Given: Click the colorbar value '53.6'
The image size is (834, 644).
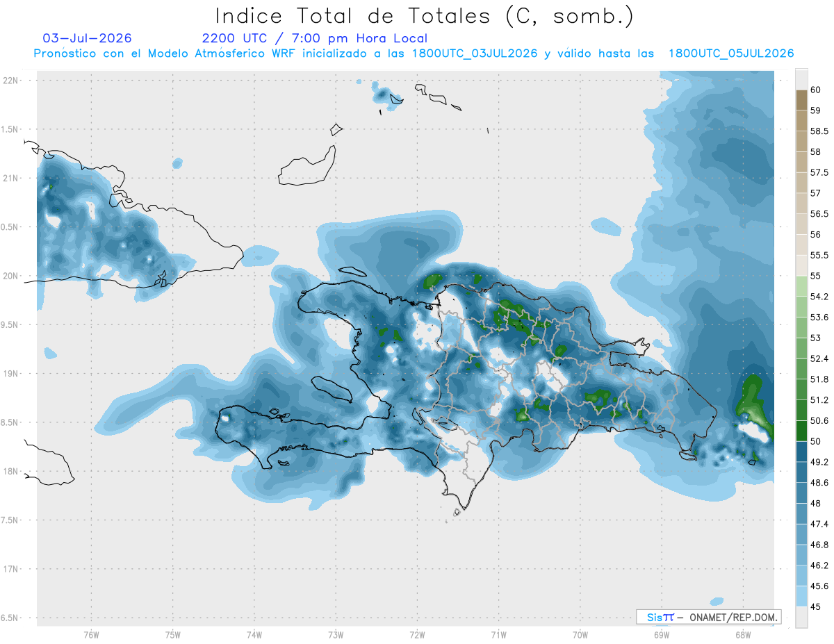Looking at the screenshot, I should (819, 317).
